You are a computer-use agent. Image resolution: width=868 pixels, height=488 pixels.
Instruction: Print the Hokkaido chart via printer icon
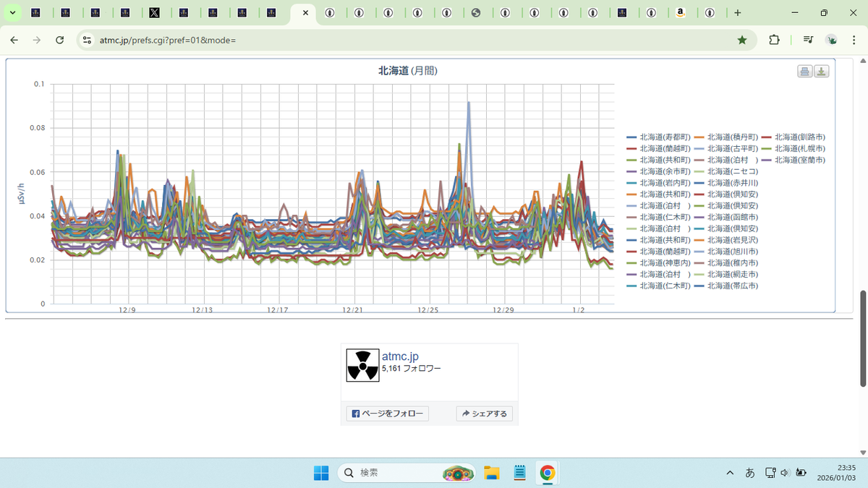click(x=804, y=71)
